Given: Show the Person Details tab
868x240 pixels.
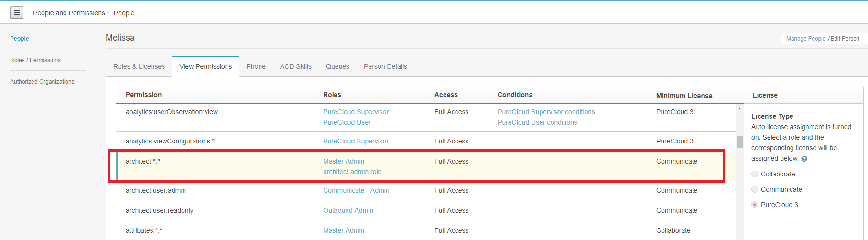Looking at the screenshot, I should 385,66.
